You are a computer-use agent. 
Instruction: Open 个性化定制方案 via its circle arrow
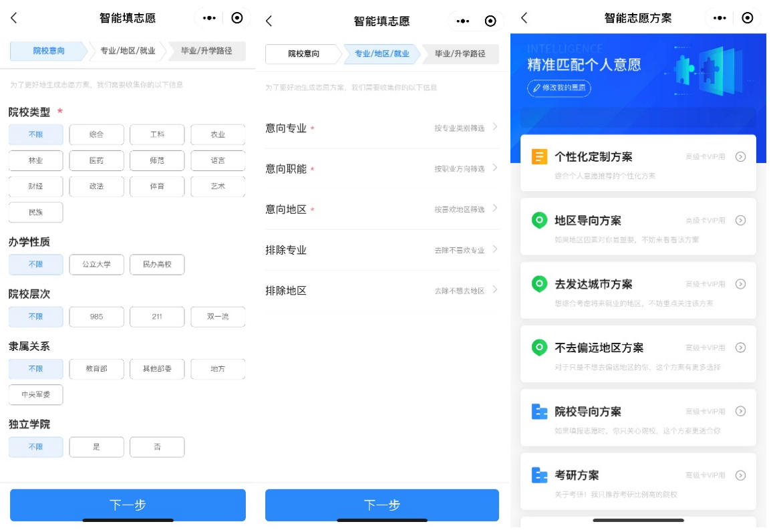740,157
